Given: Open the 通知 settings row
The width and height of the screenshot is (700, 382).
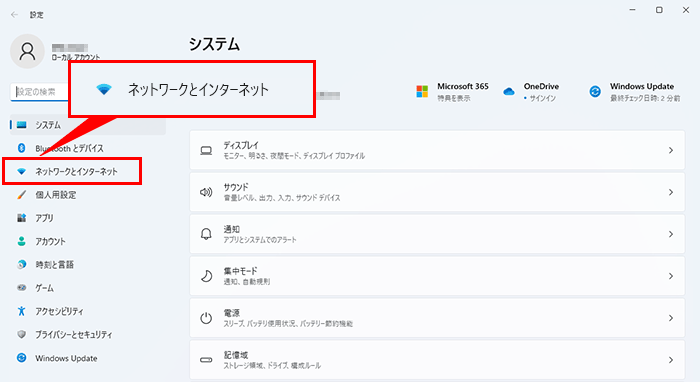Looking at the screenshot, I should click(437, 234).
